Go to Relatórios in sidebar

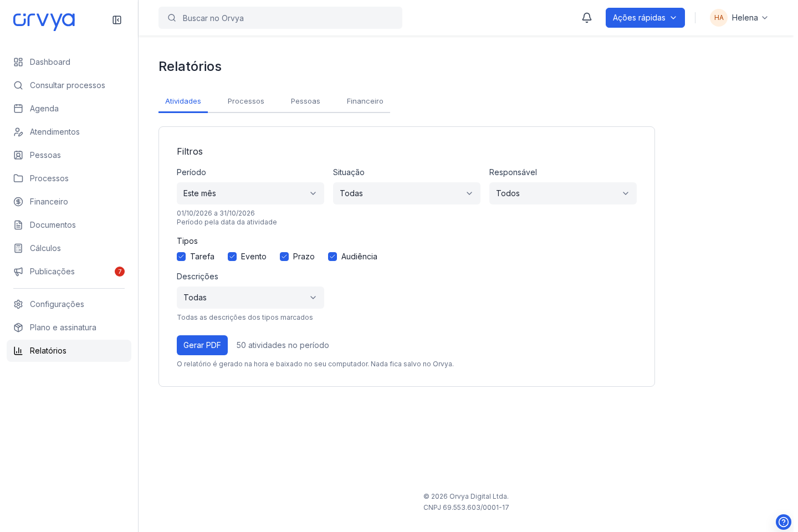tap(69, 351)
